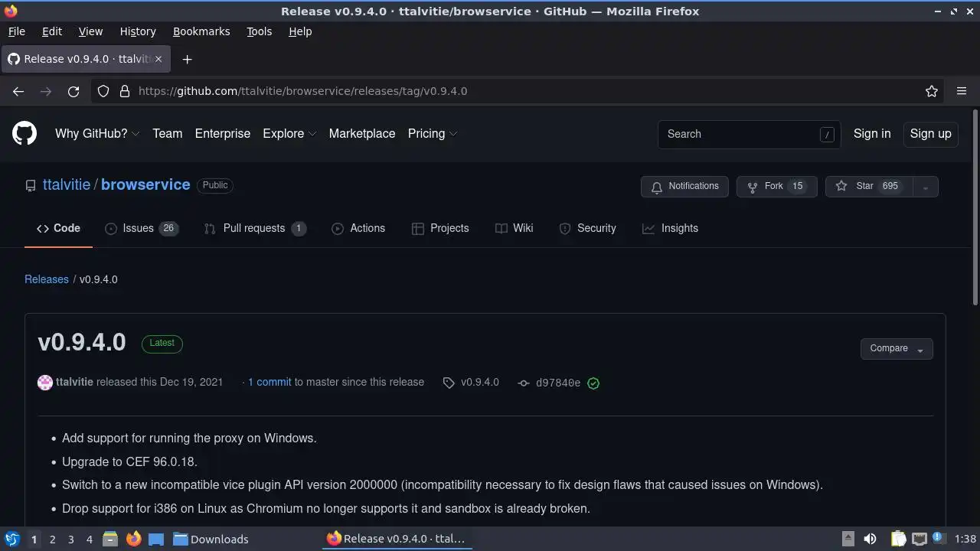Open the File menu

coord(16,31)
